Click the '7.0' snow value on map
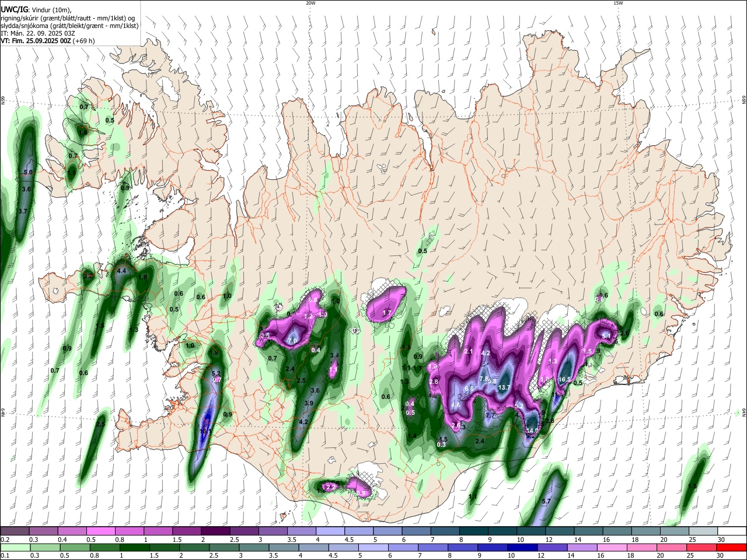The image size is (747, 560). point(292,340)
